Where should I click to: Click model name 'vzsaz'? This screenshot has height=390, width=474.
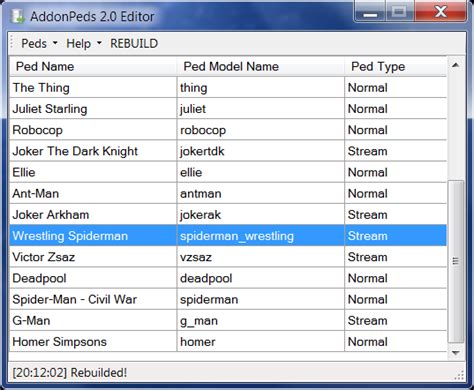click(196, 257)
